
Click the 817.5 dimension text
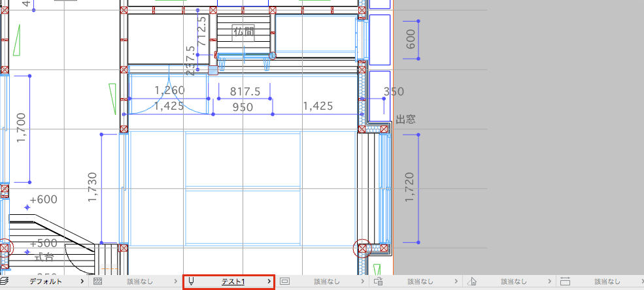[x=245, y=91]
